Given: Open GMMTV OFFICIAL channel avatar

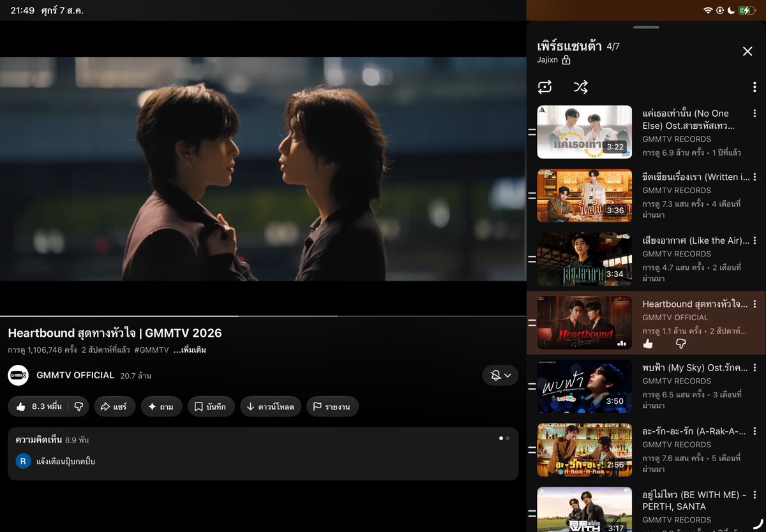Looking at the screenshot, I should pos(19,375).
